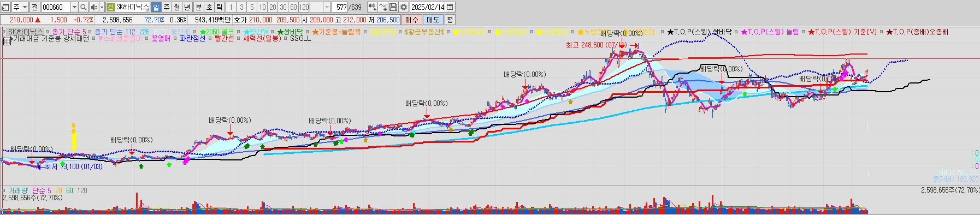This screenshot has width=980, height=215.
Task: Select 빨간선 legend item
Action: point(224,39)
